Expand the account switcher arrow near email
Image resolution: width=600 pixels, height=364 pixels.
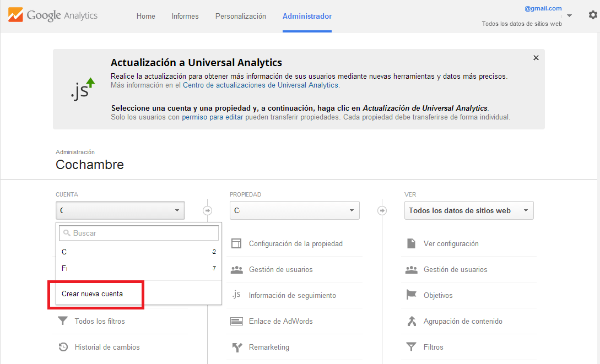click(569, 15)
